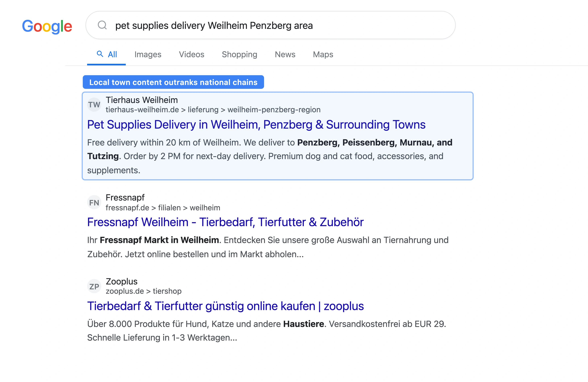
Task: Switch to the Images tab
Action: pyautogui.click(x=148, y=54)
